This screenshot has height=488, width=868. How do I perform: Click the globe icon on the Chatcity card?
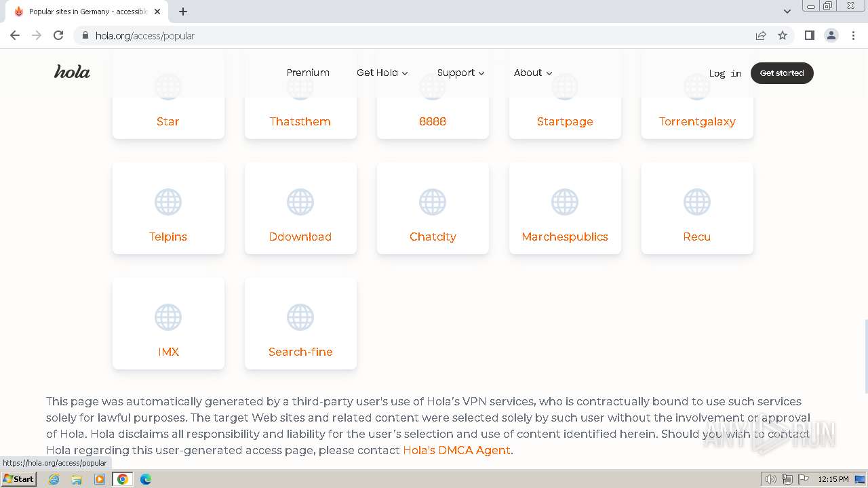[x=433, y=202]
